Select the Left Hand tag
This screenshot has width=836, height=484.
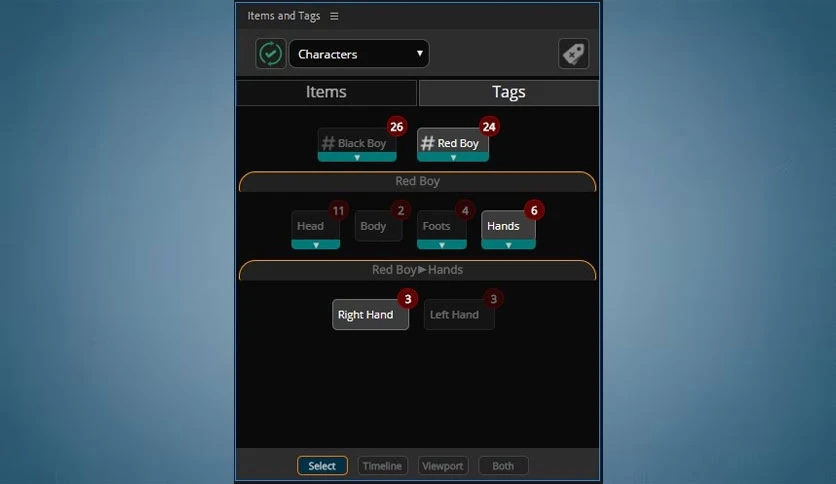(x=459, y=314)
